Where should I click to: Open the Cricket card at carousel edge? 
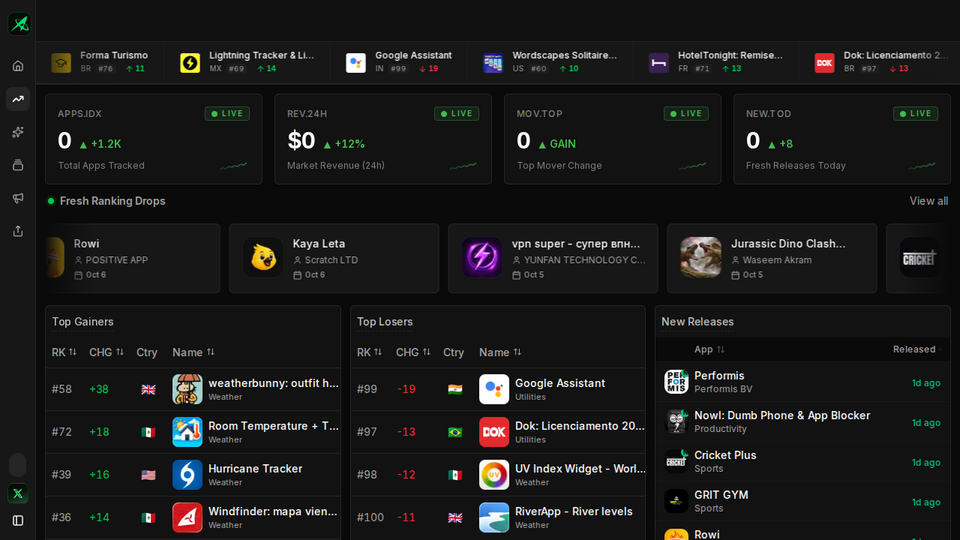coord(919,258)
